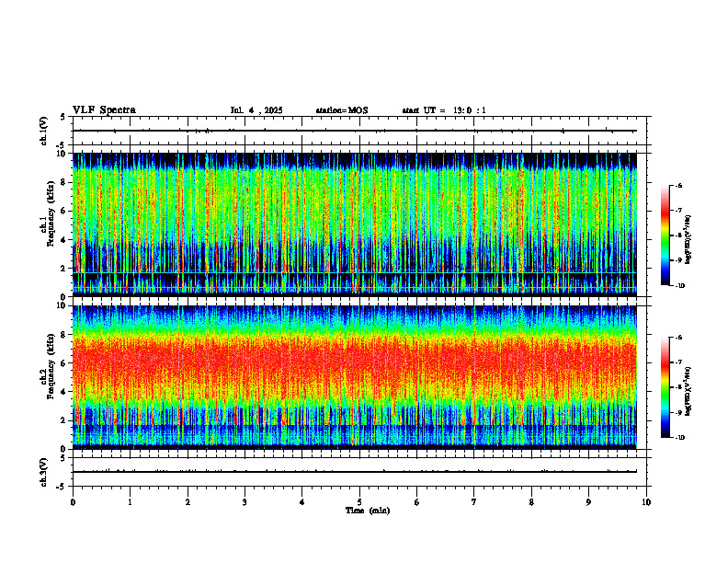Click the "ch.3(V)" waveform axis label
This screenshot has width=728, height=563.
click(x=43, y=472)
